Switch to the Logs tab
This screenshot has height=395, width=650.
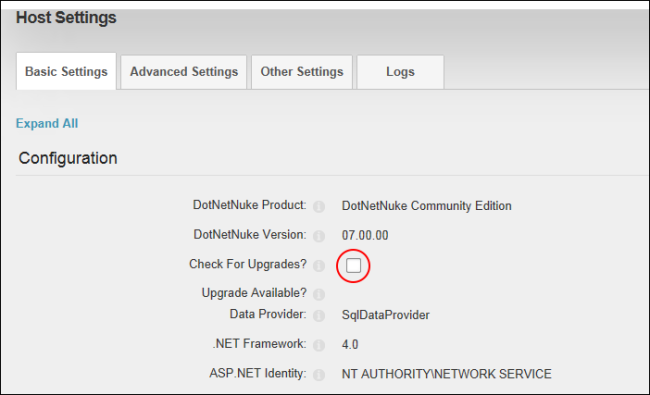point(400,72)
